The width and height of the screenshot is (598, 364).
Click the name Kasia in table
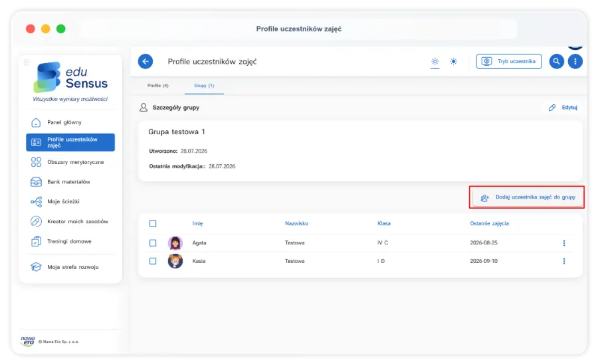coord(199,261)
